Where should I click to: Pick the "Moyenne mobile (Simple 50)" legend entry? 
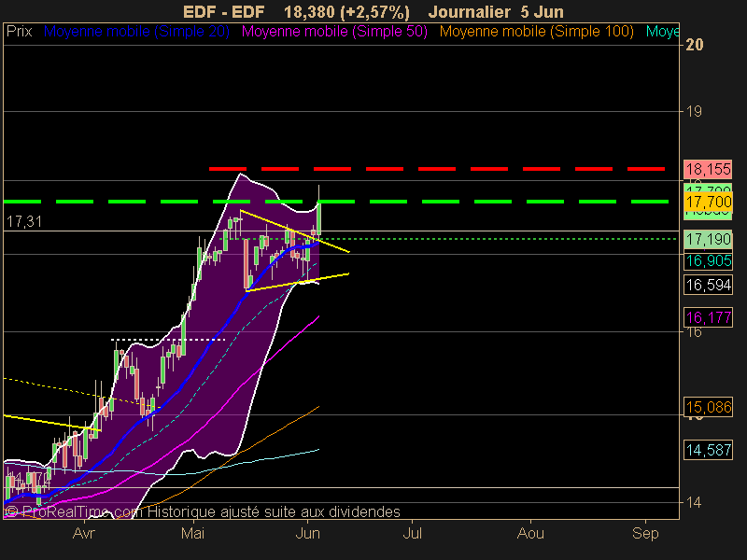pos(334,32)
